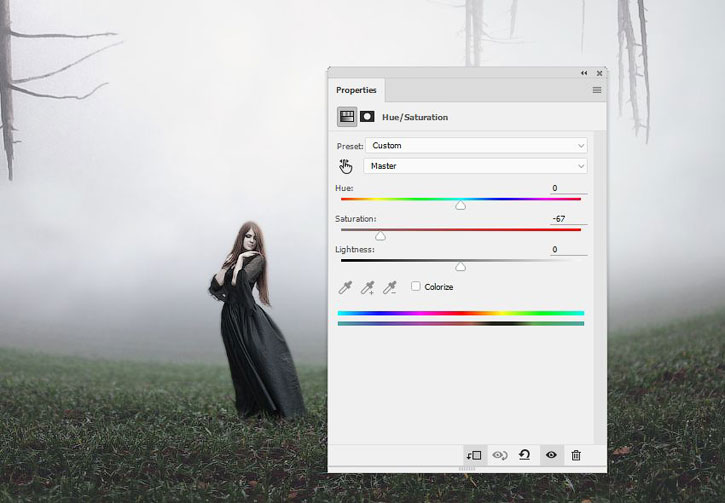725x503 pixels.
Task: Close the Properties panel
Action: [x=599, y=73]
